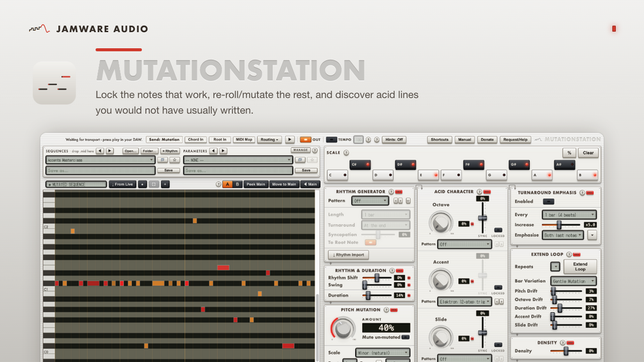
Task: Open help for Rhythm Generator
Action: [391, 192]
